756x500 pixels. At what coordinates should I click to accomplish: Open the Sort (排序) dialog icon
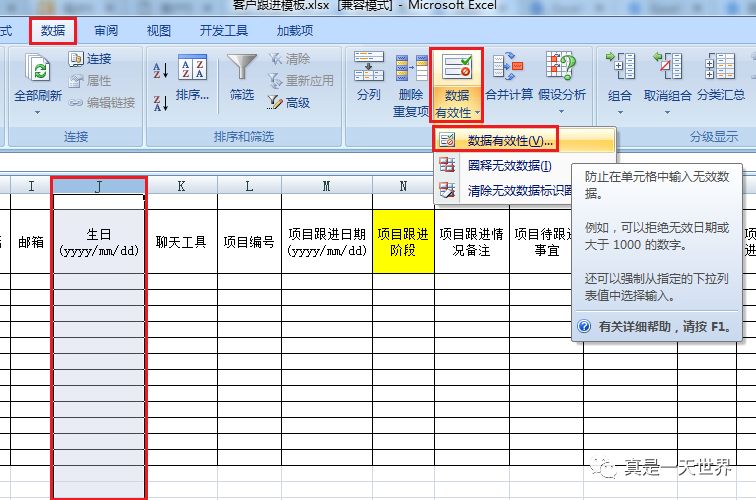192,70
